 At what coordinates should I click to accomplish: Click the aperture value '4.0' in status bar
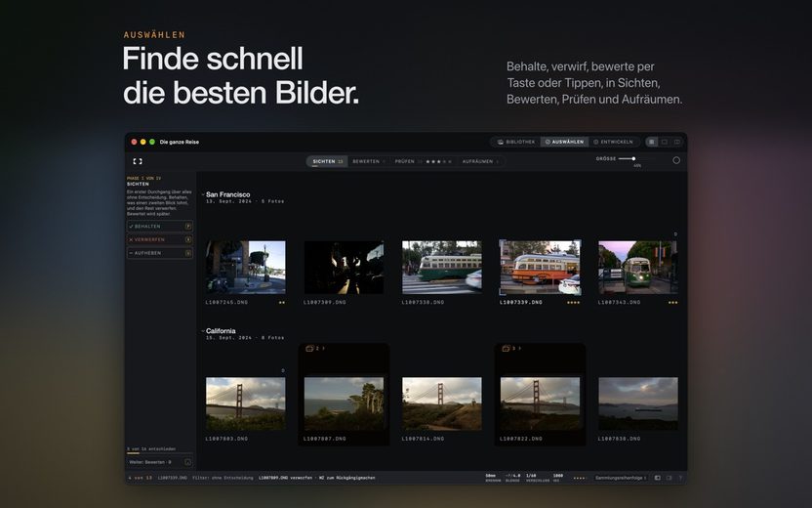516,476
